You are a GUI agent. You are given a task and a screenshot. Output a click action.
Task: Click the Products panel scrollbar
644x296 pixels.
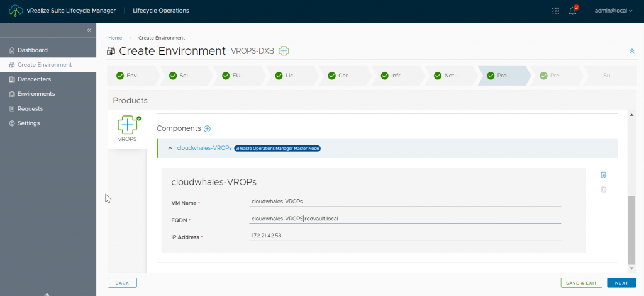click(x=631, y=231)
